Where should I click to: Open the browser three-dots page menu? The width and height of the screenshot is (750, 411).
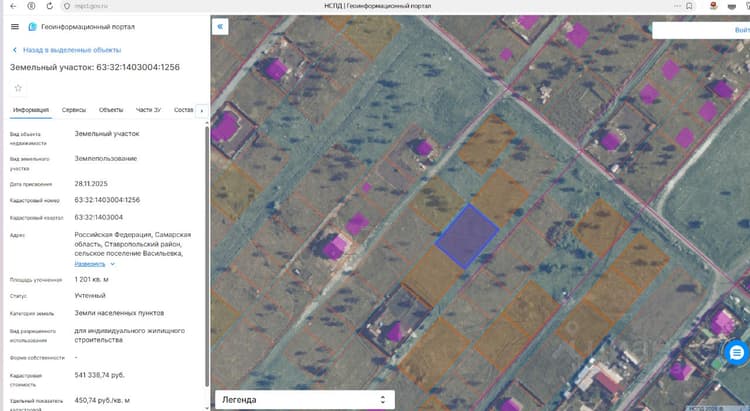(x=677, y=6)
